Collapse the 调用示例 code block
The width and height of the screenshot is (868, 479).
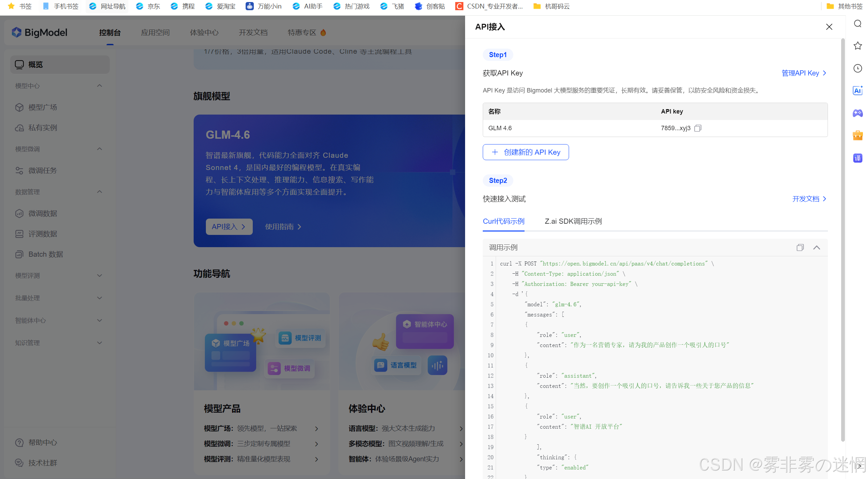point(816,247)
